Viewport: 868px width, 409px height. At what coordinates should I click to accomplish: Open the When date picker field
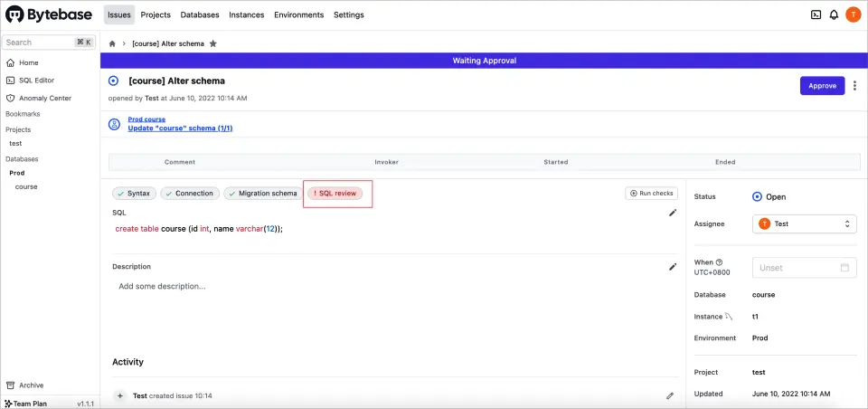tap(804, 268)
